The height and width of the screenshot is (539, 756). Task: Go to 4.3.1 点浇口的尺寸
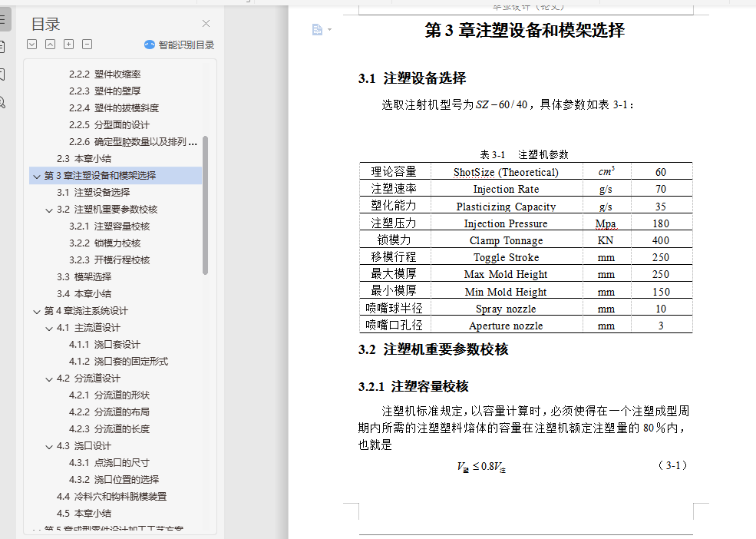pyautogui.click(x=110, y=463)
